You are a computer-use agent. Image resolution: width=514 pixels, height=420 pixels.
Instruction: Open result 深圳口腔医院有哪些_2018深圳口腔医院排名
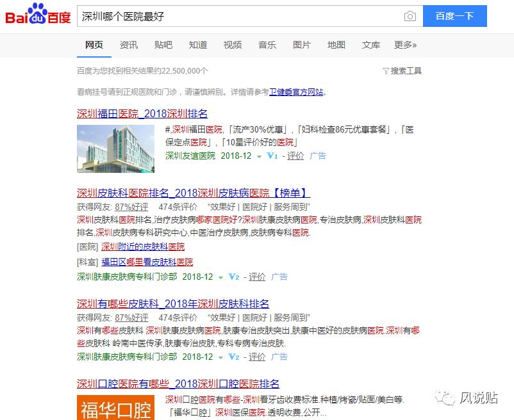point(178,384)
